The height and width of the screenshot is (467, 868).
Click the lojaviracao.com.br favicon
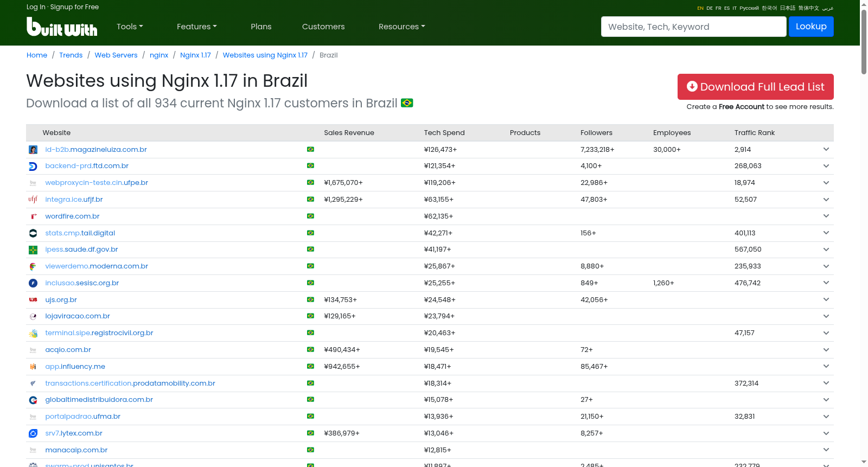(x=33, y=317)
